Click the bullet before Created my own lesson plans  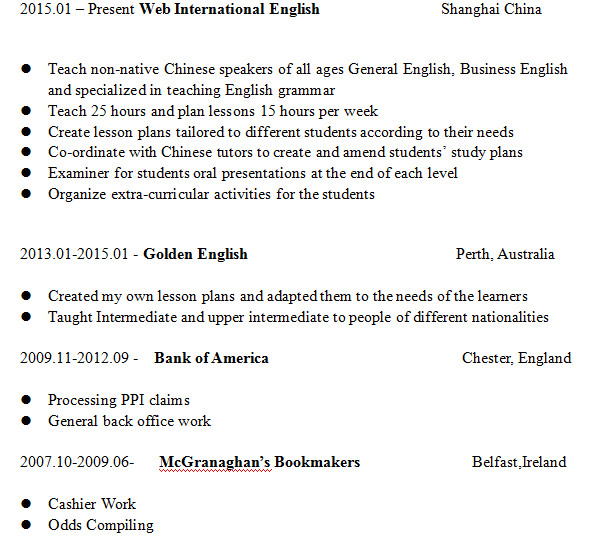(x=26, y=295)
